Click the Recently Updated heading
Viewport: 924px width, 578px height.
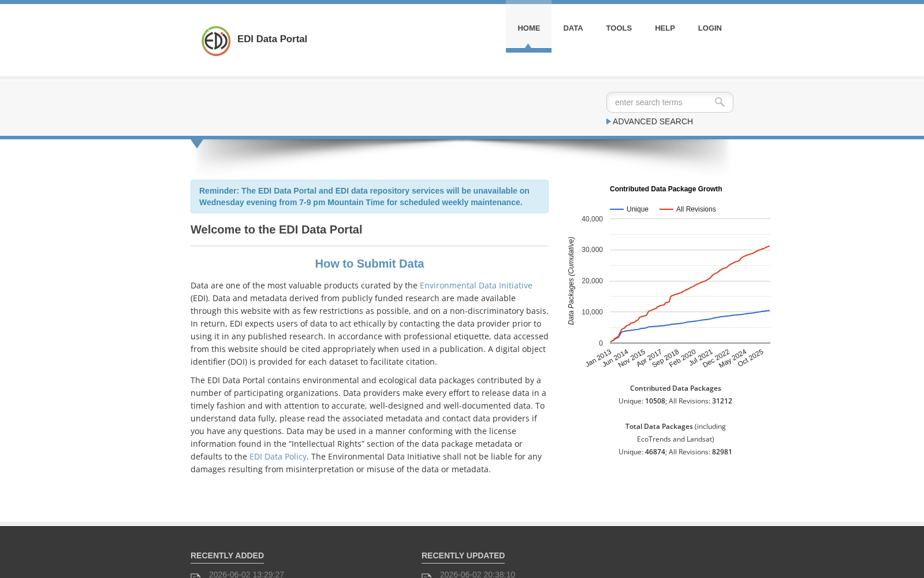point(463,555)
